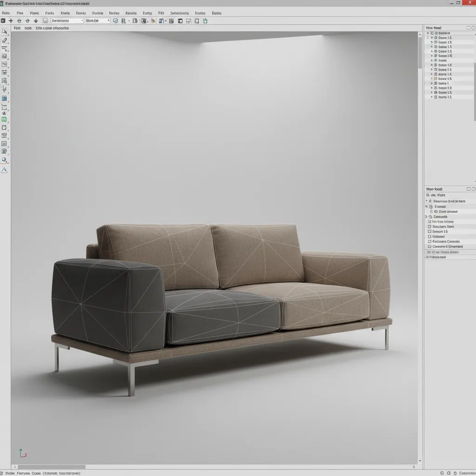This screenshot has height=476, width=476.
Task: Toggle the Cowenrd Gmerrand checkbox
Action: coord(430,246)
